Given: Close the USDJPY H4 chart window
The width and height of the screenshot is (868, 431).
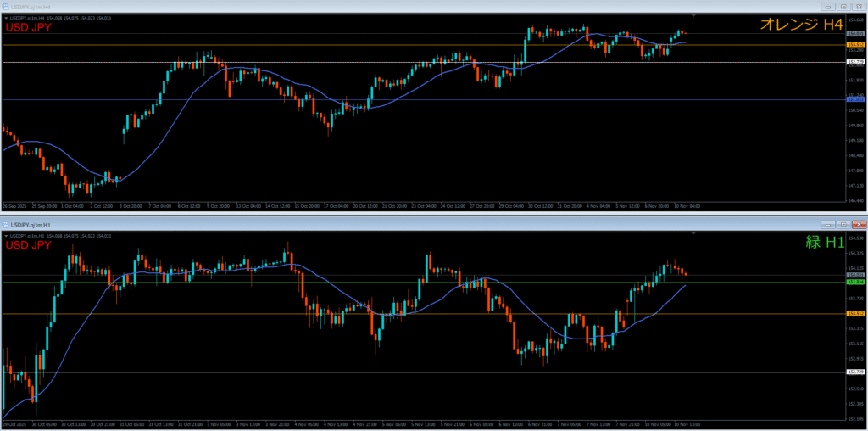Looking at the screenshot, I should pyautogui.click(x=857, y=8).
